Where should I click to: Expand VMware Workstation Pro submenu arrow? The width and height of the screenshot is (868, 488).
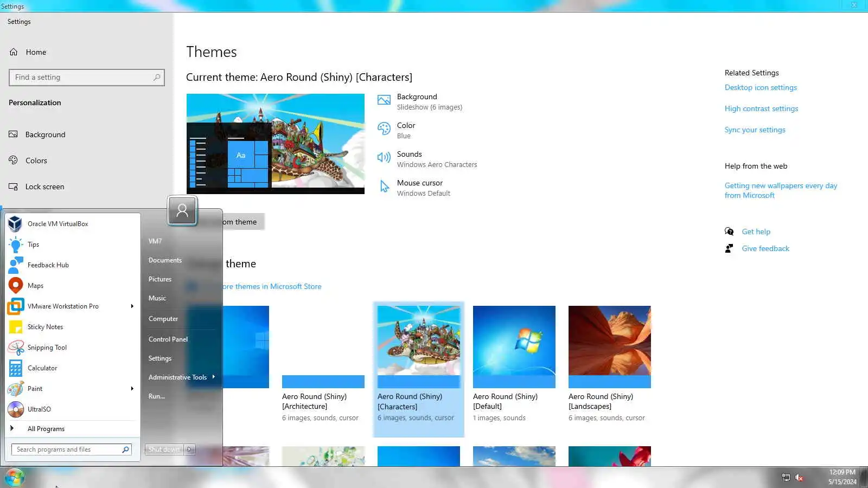pyautogui.click(x=132, y=306)
